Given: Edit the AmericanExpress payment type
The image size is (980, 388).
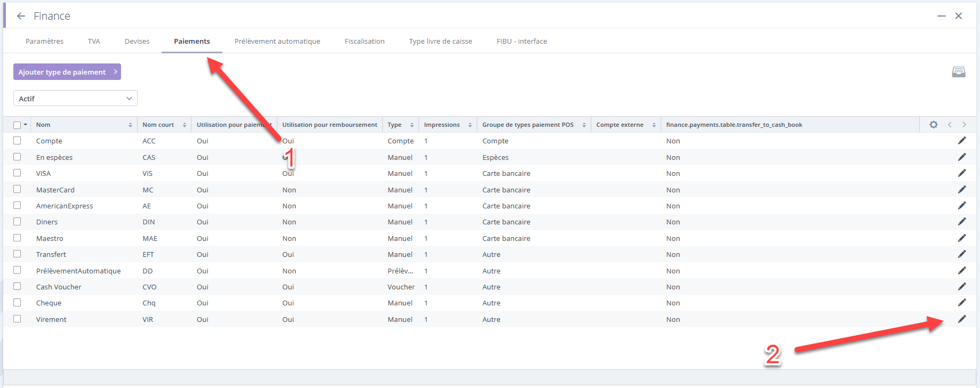Looking at the screenshot, I should [962, 206].
